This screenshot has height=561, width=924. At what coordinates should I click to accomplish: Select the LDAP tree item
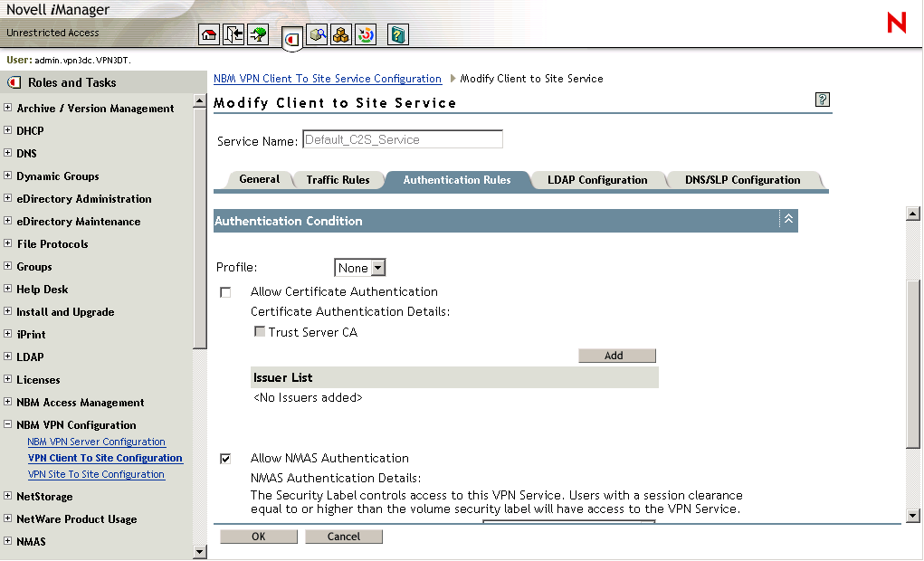[30, 357]
